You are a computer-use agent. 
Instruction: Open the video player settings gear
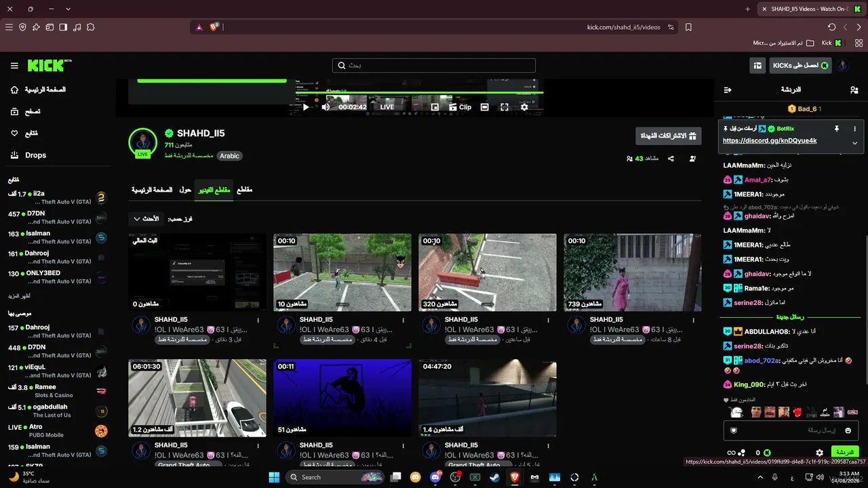[x=524, y=107]
